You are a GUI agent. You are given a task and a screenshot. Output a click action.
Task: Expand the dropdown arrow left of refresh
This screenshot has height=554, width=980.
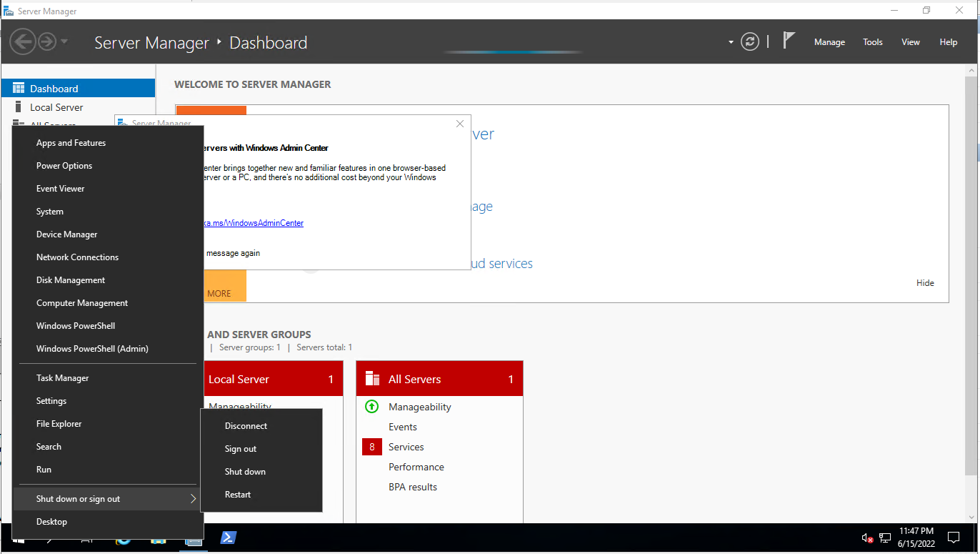click(731, 42)
